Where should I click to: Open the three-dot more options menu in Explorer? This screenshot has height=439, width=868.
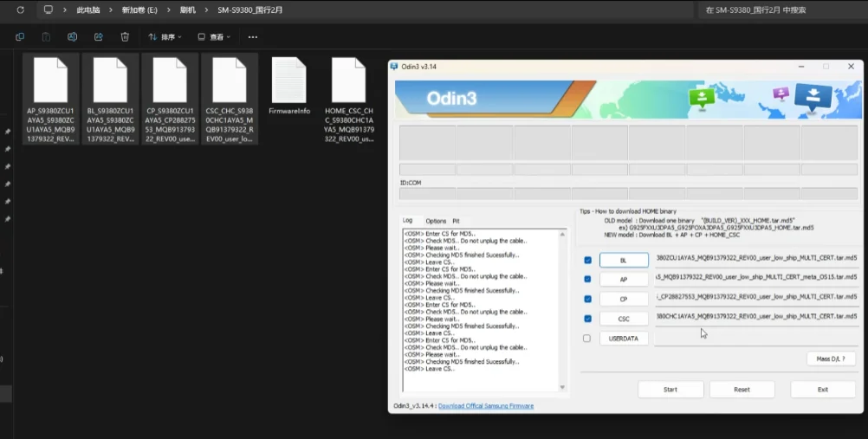(x=252, y=37)
